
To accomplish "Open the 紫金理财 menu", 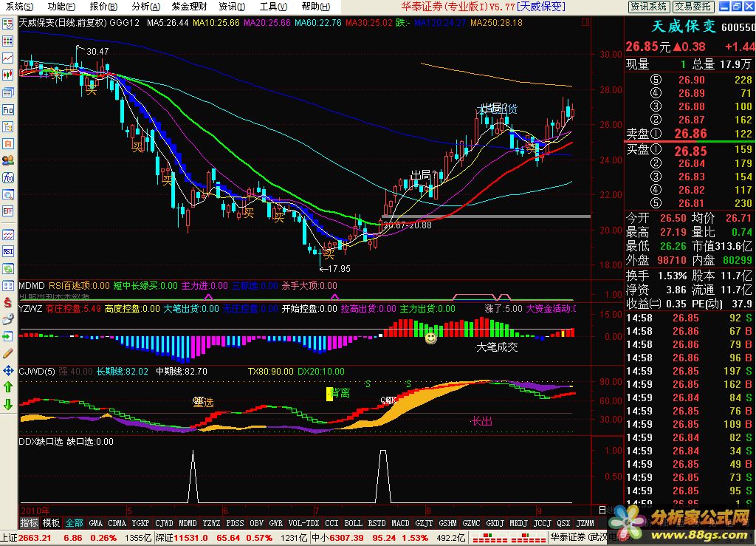I will pos(190,6).
